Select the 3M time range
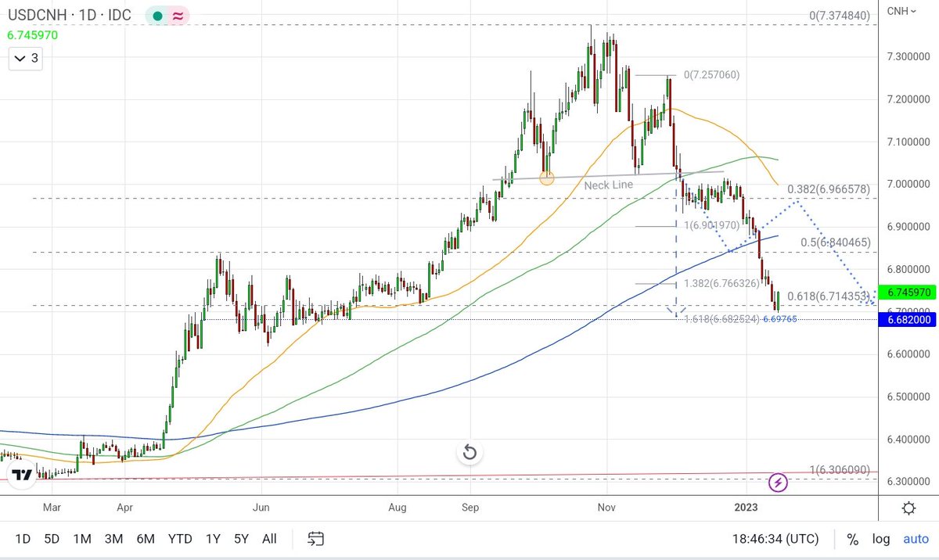The image size is (939, 560). point(113,538)
